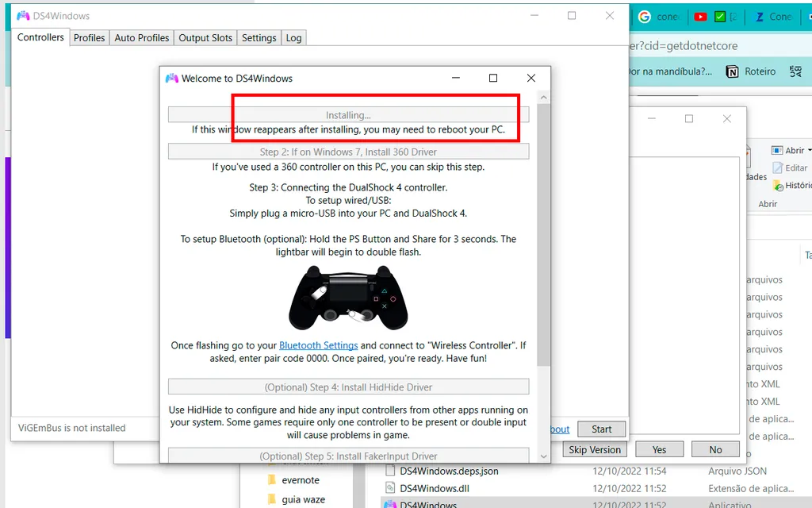Switch to the Controllers tab
The height and width of the screenshot is (508, 812).
pos(40,37)
